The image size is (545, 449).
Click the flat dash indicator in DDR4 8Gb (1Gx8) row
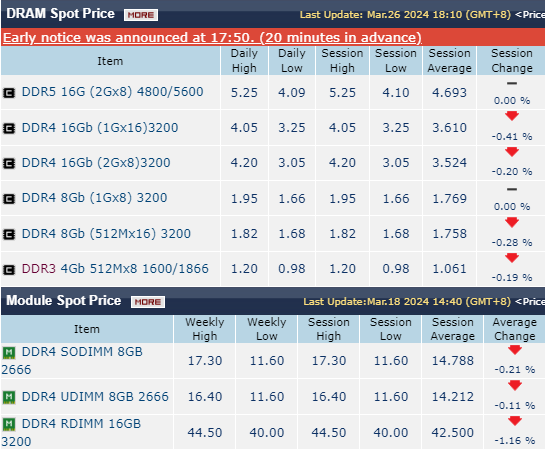click(x=512, y=189)
